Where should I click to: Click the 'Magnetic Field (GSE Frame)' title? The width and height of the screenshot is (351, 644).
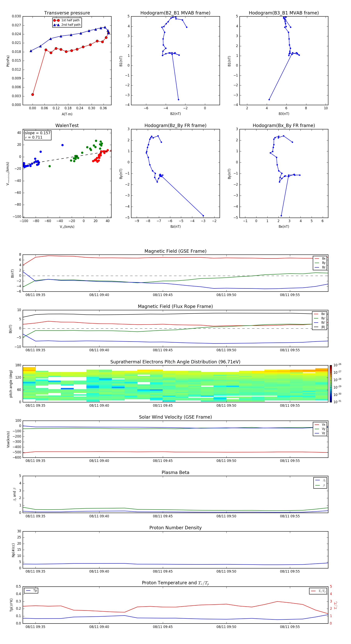175,251
